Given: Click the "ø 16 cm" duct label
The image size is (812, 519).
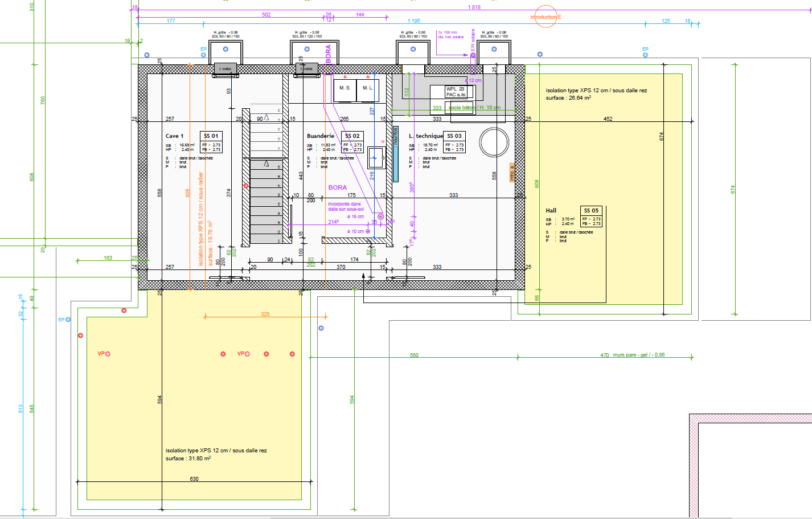Looking at the screenshot, I should pyautogui.click(x=356, y=216).
